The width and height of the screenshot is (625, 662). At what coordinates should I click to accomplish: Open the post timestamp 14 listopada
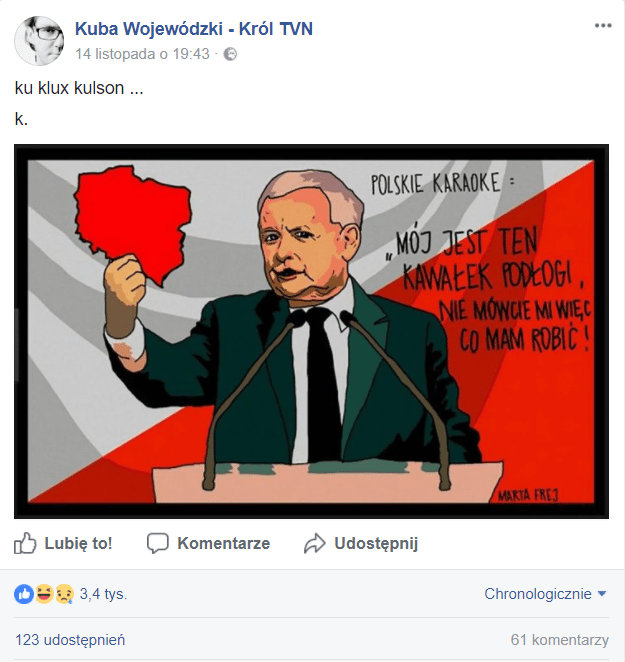point(142,54)
